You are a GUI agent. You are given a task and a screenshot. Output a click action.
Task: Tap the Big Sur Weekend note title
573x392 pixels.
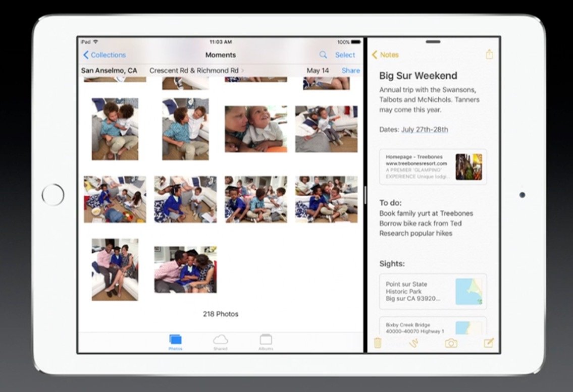click(x=418, y=76)
